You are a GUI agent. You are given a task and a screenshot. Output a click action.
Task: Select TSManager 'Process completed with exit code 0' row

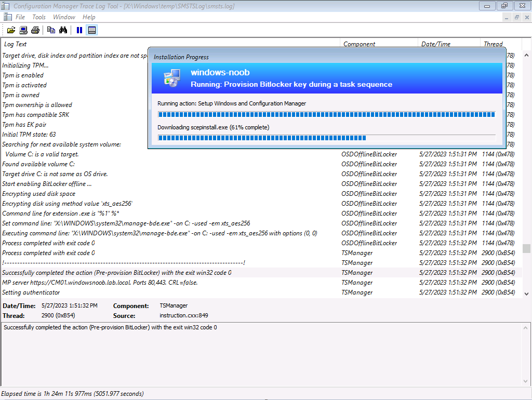tap(261, 253)
